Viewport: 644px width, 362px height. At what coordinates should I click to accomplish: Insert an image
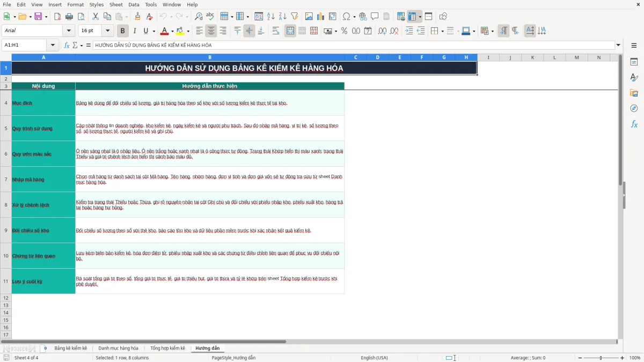tap(310, 17)
